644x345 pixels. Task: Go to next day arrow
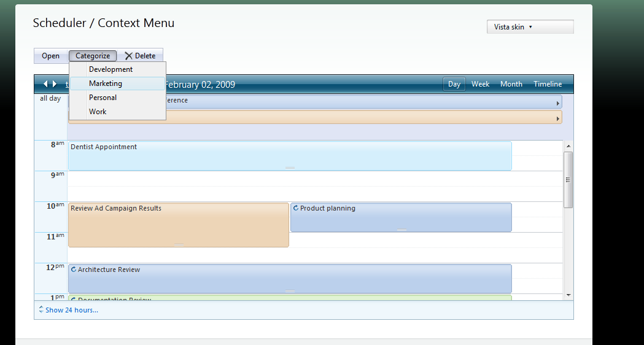tap(55, 84)
